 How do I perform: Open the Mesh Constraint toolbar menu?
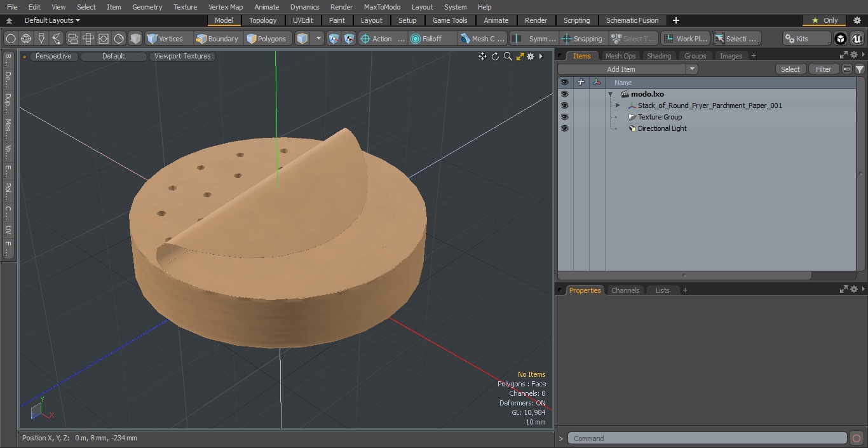(483, 39)
